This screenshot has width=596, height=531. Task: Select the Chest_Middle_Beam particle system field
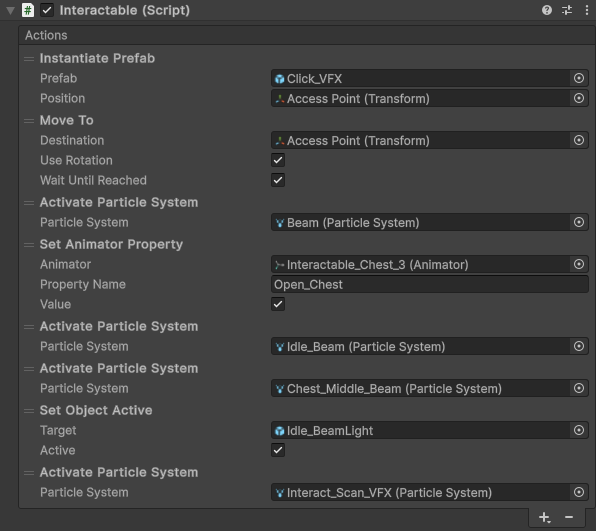pyautogui.click(x=420, y=388)
